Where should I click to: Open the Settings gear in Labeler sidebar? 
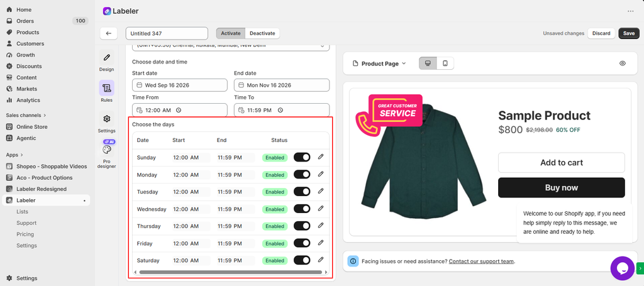click(106, 119)
